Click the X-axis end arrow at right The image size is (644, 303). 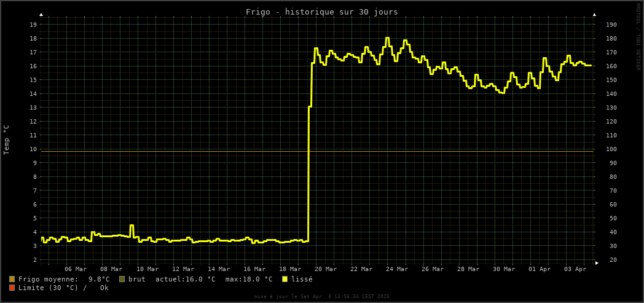[x=597, y=263]
